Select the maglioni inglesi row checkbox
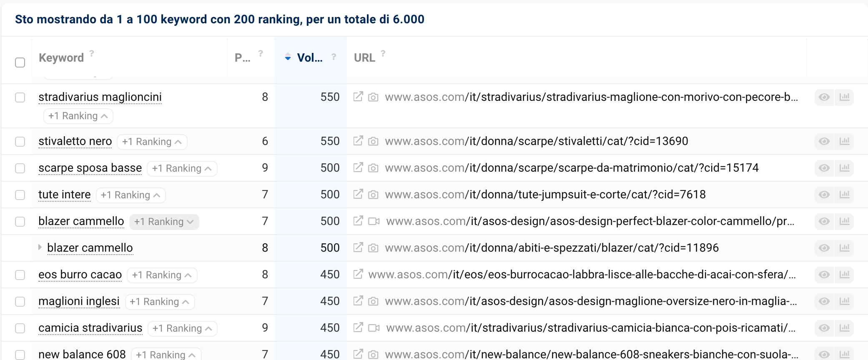This screenshot has height=360, width=868. (20, 302)
